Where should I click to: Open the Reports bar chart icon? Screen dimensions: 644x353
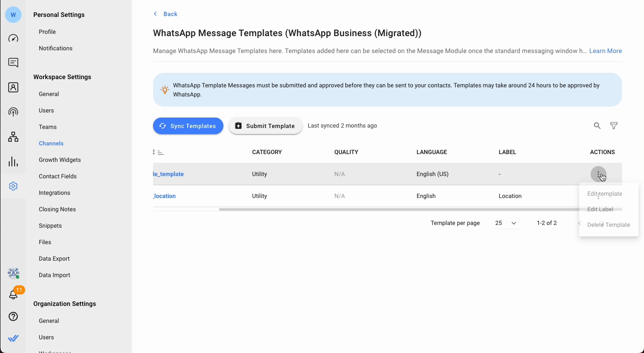pos(13,161)
